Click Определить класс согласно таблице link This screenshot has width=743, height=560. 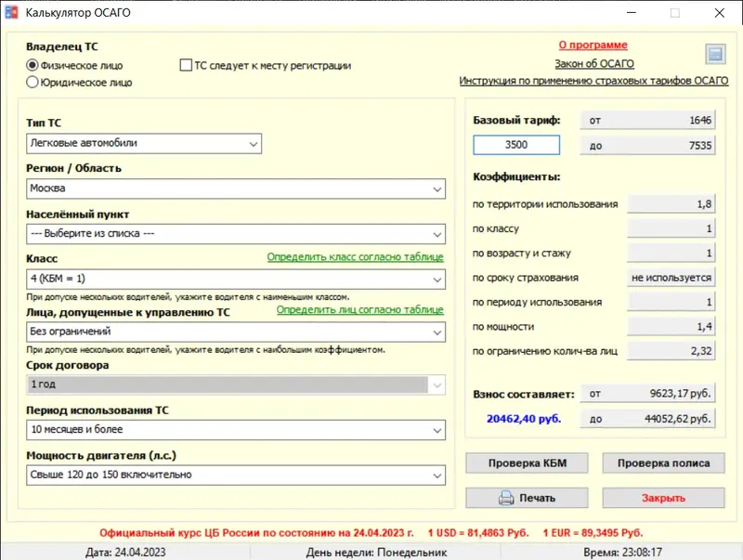pyautogui.click(x=355, y=257)
